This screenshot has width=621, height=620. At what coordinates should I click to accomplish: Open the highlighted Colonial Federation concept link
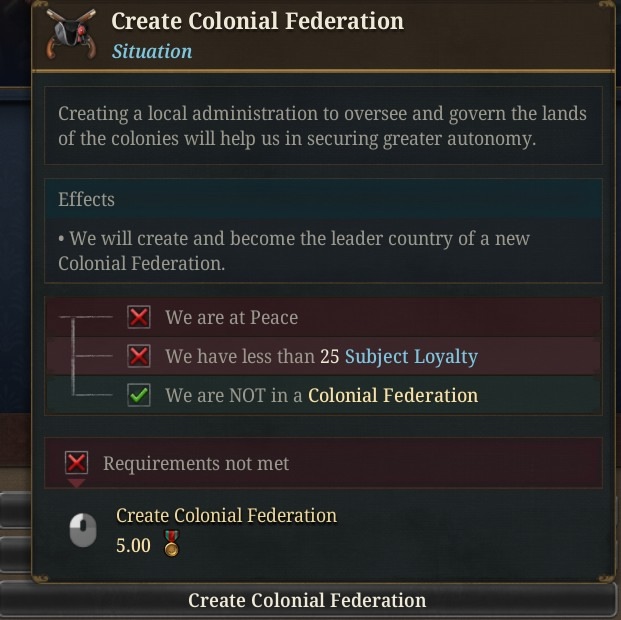point(393,395)
